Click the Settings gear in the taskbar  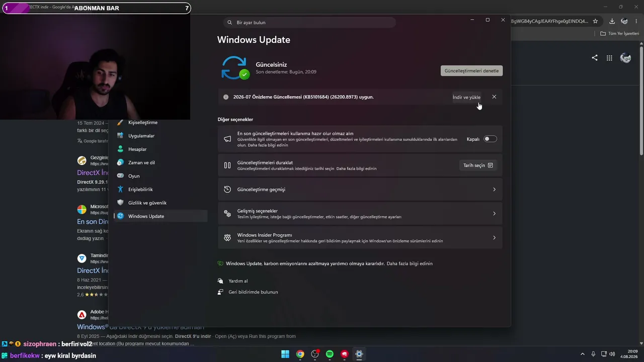pyautogui.click(x=359, y=354)
